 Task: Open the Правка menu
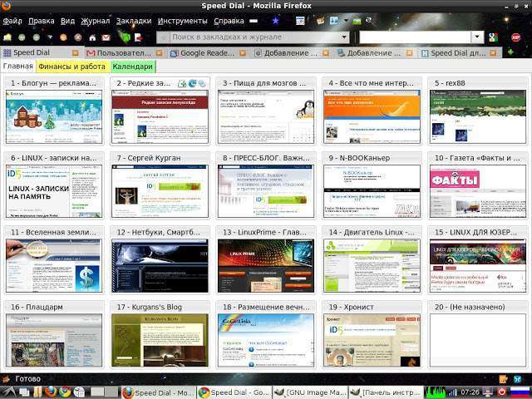(x=42, y=21)
